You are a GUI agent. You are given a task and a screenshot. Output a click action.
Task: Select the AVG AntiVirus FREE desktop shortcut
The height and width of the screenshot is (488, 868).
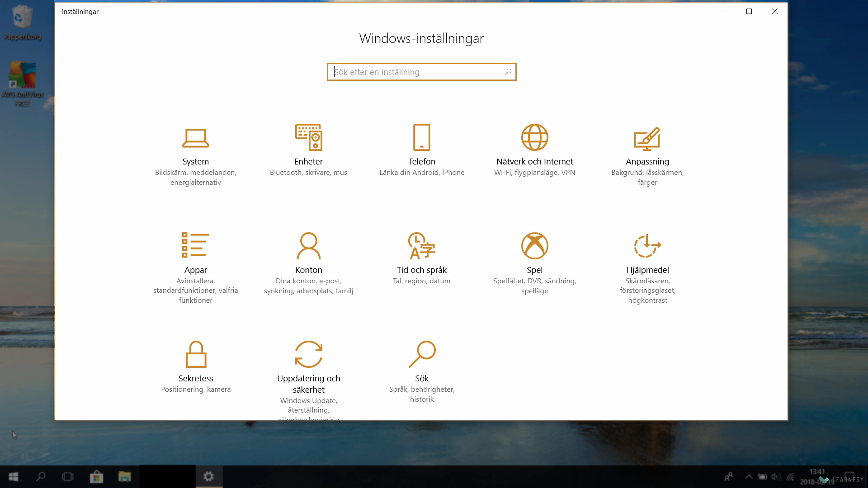click(22, 84)
